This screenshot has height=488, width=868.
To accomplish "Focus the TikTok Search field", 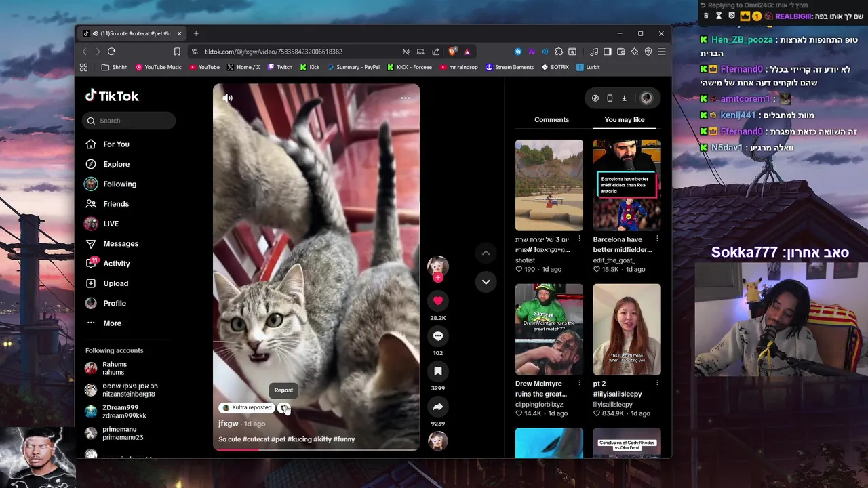I will tap(129, 121).
